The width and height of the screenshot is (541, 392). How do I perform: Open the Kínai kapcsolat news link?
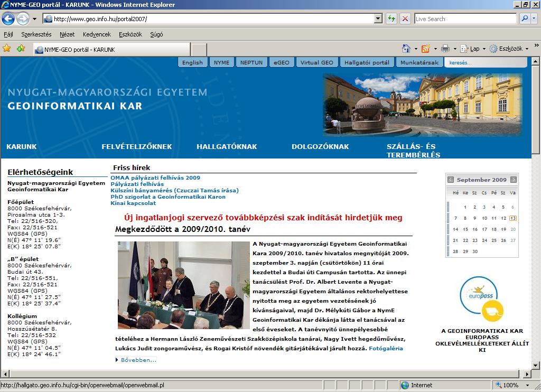(x=133, y=203)
